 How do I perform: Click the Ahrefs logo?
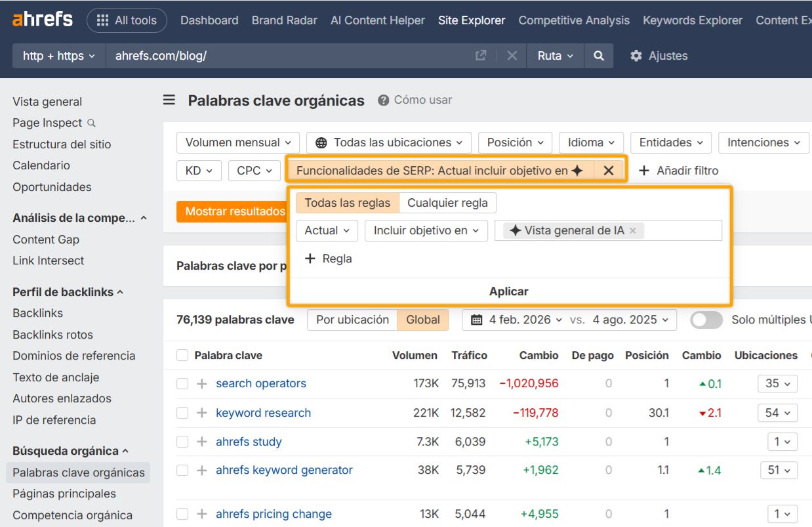(x=41, y=19)
